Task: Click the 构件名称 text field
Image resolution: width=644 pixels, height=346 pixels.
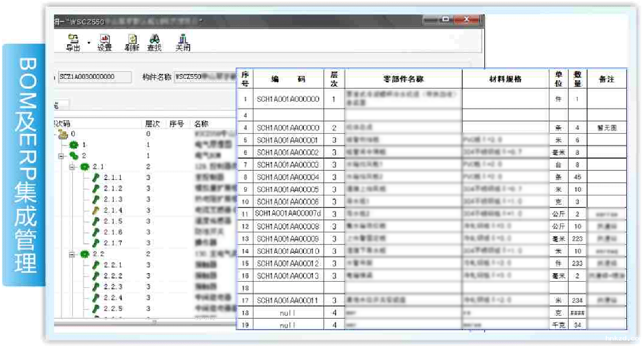Action: [x=205, y=77]
